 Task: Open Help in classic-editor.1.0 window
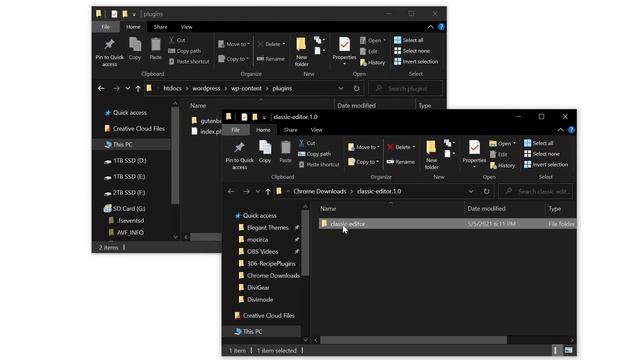[571, 130]
